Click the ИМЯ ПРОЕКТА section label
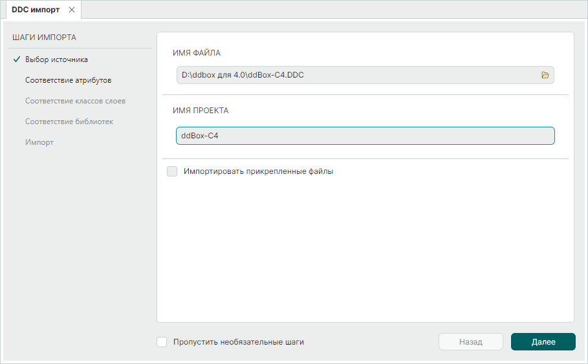Screen dimensions: 588x364 201,111
